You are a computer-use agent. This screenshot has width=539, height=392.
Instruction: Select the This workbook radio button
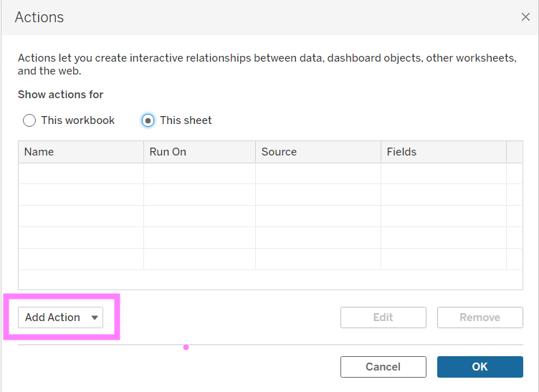(29, 120)
